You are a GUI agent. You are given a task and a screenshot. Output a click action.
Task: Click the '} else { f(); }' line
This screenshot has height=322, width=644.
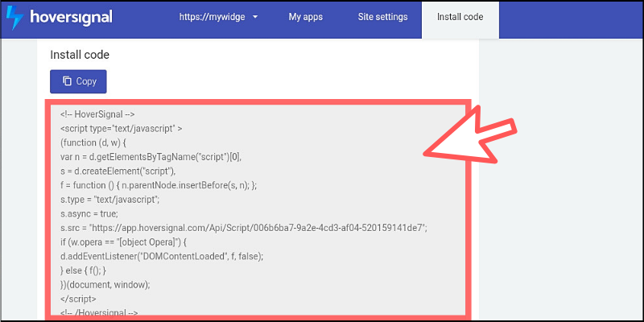(84, 270)
